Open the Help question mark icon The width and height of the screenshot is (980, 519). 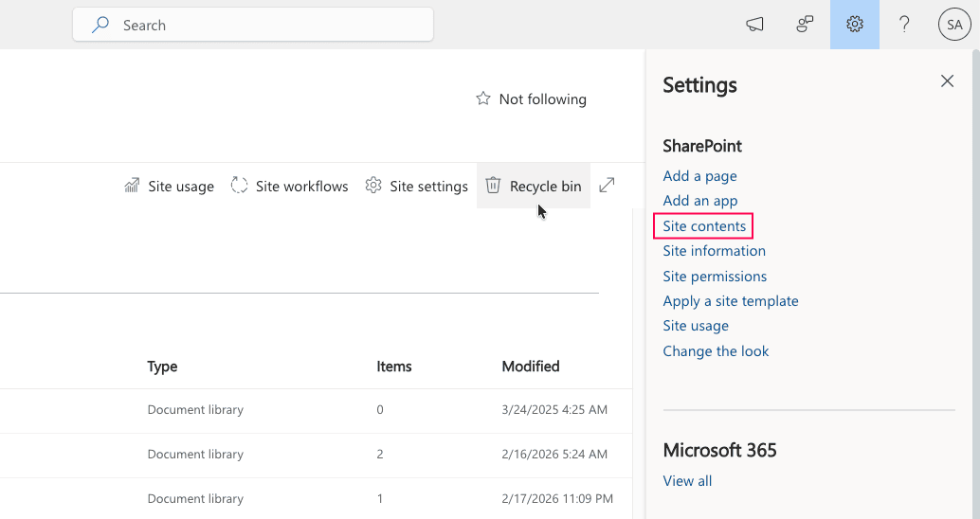point(904,25)
